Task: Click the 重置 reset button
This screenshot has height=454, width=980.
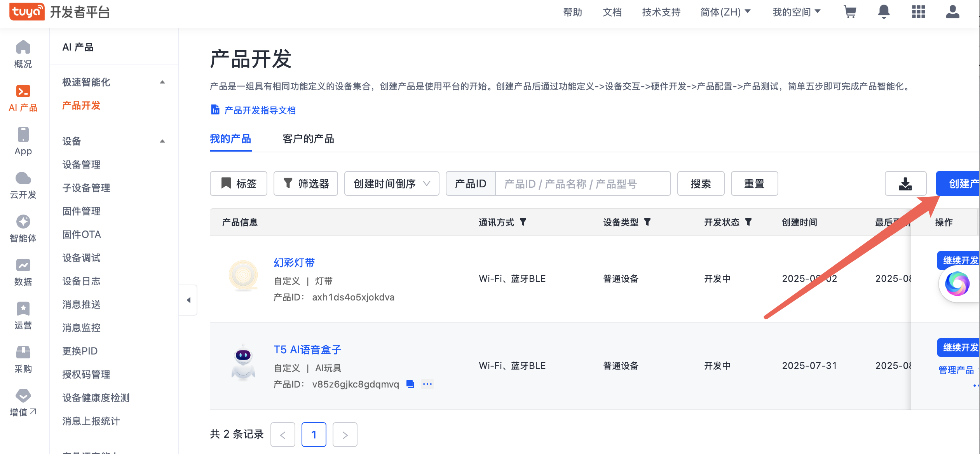Action: click(x=754, y=183)
